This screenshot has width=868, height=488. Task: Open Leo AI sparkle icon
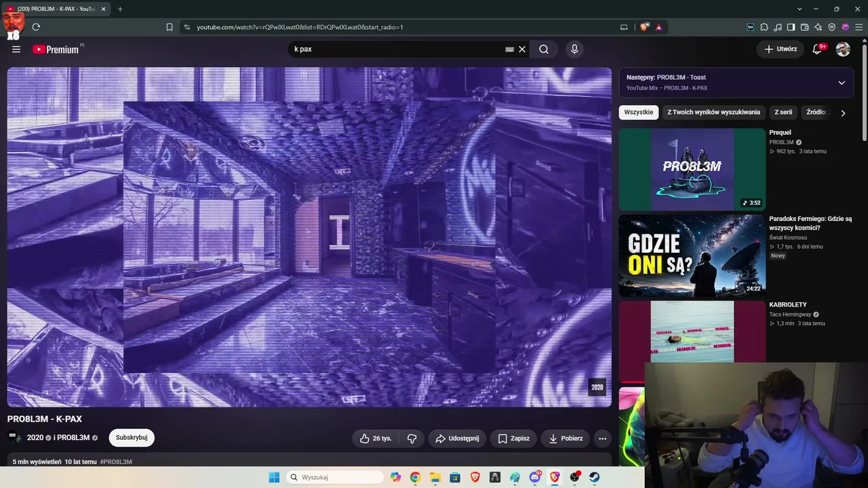818,27
